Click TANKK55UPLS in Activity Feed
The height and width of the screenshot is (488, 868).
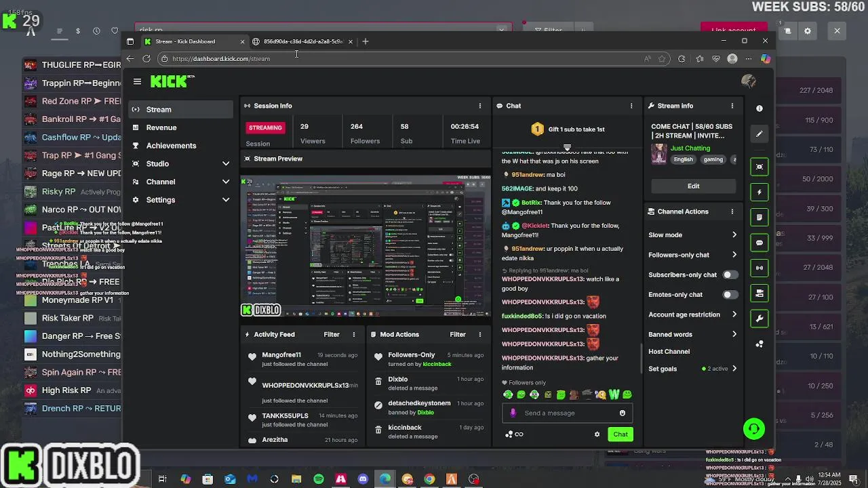point(285,416)
